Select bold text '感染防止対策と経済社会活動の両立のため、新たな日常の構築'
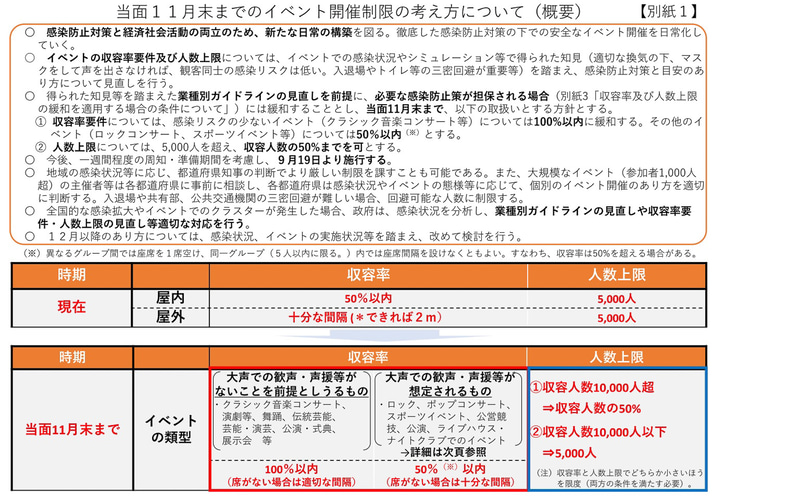Viewport: 800px width, 500px height. coord(199,33)
